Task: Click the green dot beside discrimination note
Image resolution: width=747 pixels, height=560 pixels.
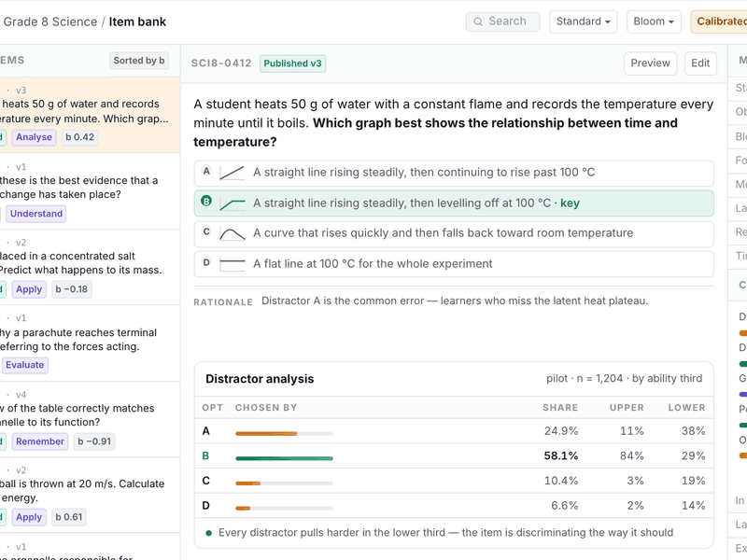Action: tap(208, 533)
